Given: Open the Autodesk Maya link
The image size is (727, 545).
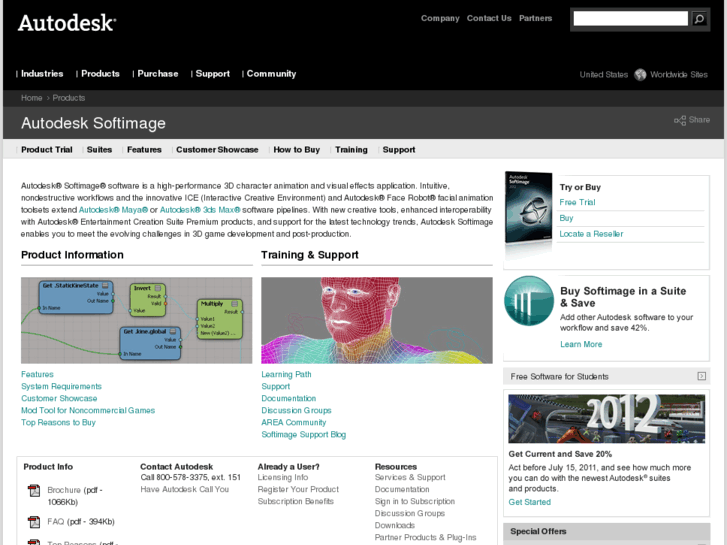Looking at the screenshot, I should [x=113, y=210].
